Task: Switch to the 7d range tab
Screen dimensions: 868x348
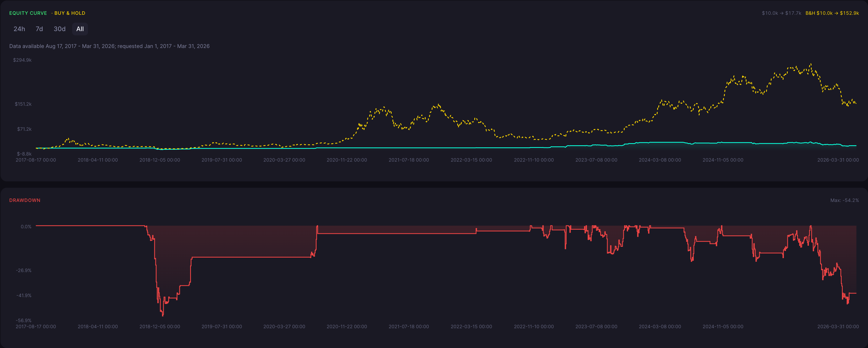Action: coord(40,29)
